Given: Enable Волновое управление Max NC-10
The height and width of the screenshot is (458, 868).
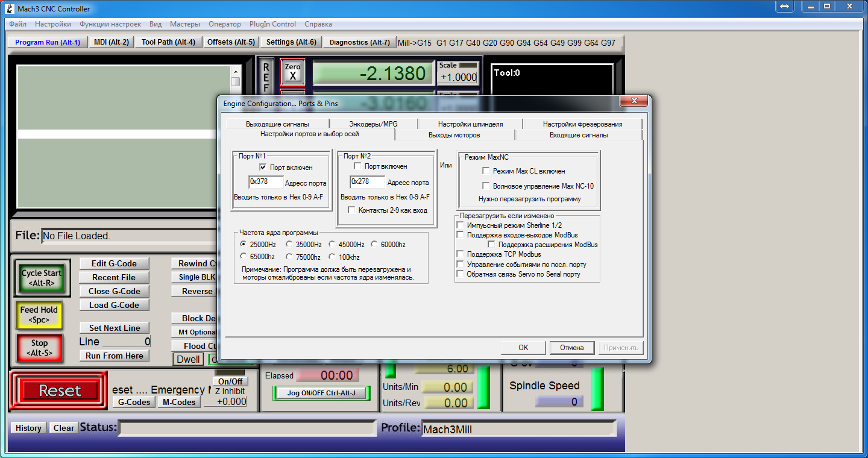Looking at the screenshot, I should click(x=486, y=186).
